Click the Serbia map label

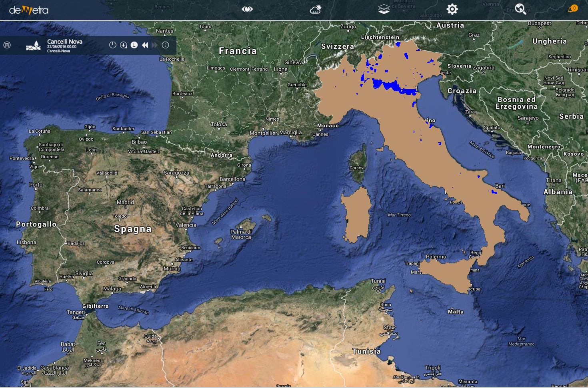tap(571, 116)
